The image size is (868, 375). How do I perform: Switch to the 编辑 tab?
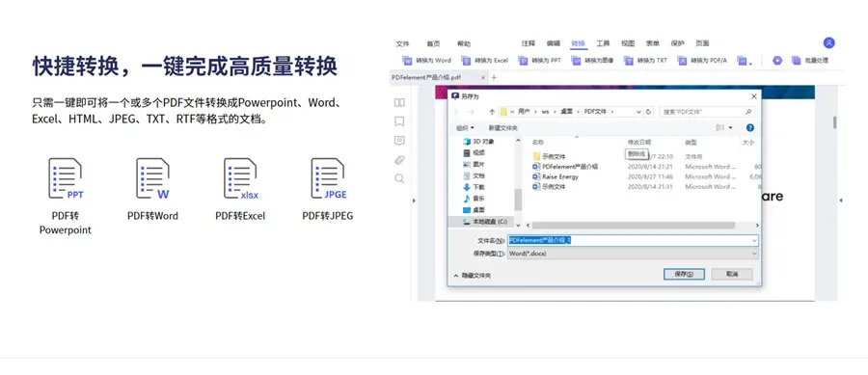point(553,43)
